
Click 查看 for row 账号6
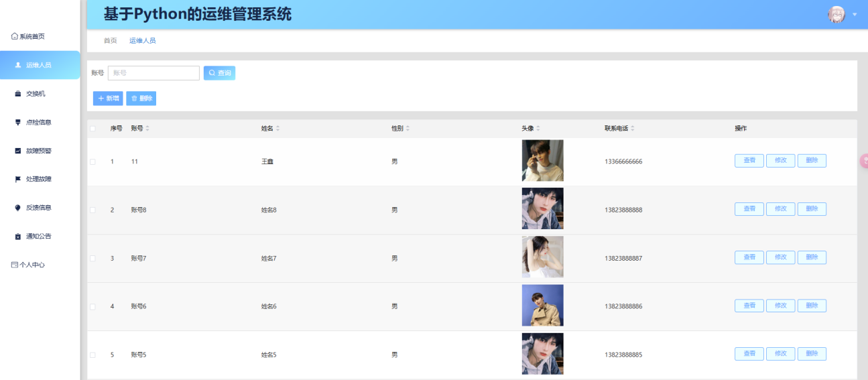tap(749, 306)
